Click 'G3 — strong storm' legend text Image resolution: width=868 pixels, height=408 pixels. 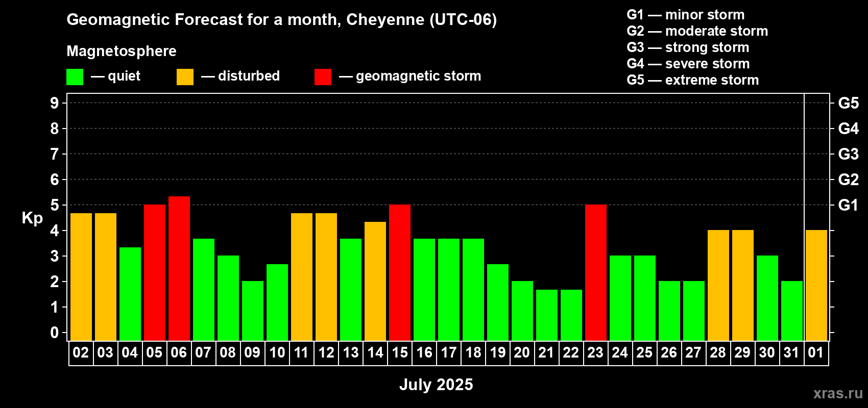point(688,47)
